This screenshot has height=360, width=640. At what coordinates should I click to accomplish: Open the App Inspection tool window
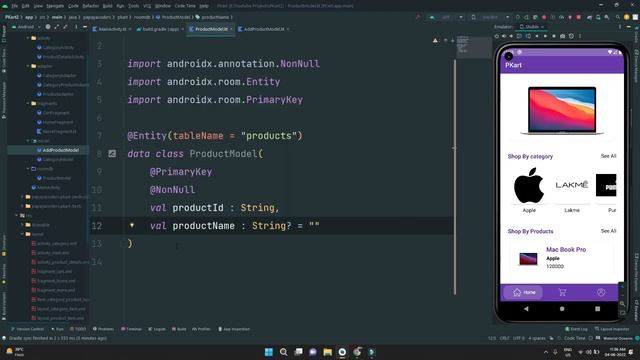234,329
